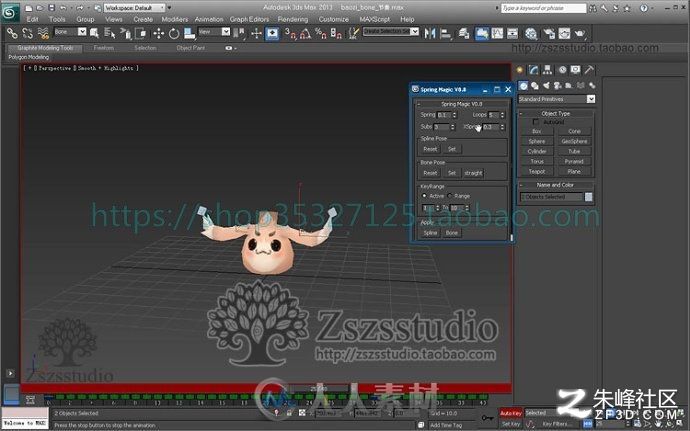Click the Teapot primitive button
Screen dimensions: 690x431
537,171
